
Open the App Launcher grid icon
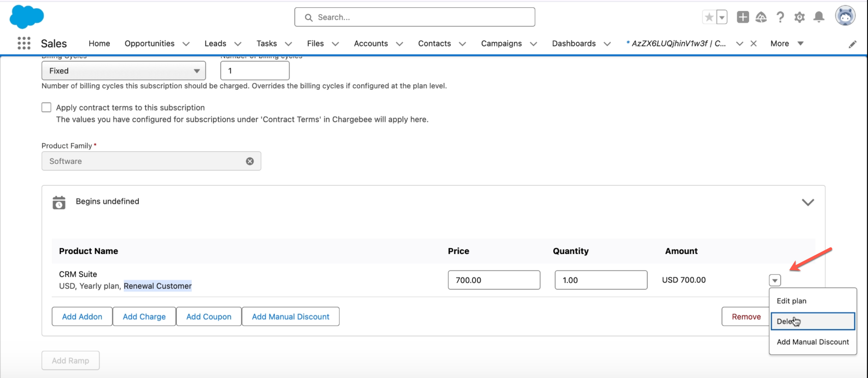(x=24, y=43)
